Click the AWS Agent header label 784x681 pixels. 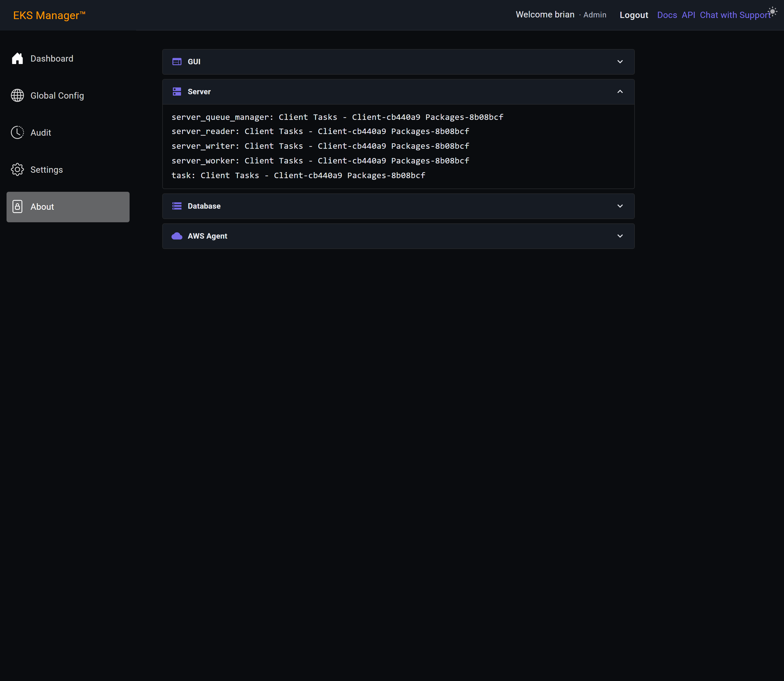(x=207, y=236)
